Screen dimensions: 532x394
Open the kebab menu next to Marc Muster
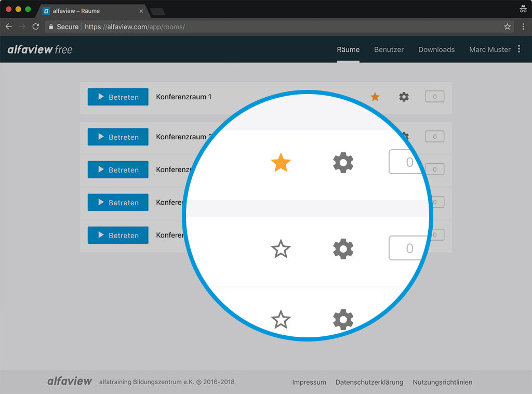(x=519, y=49)
